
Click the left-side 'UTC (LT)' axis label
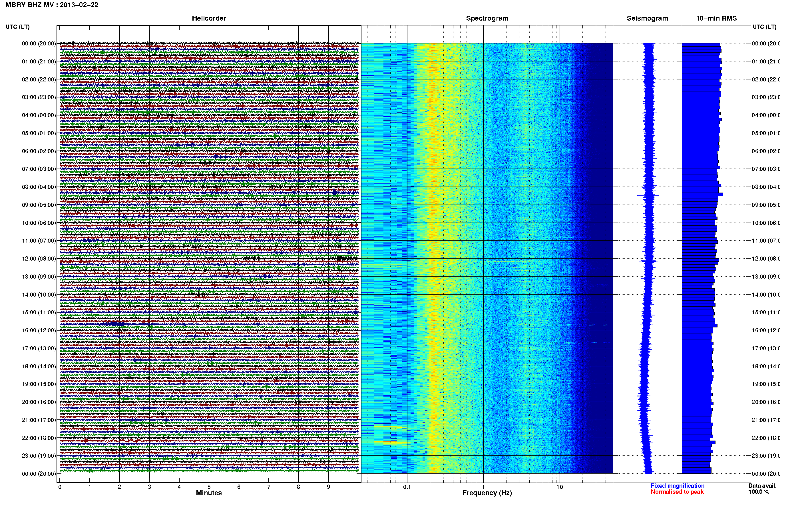[17, 27]
